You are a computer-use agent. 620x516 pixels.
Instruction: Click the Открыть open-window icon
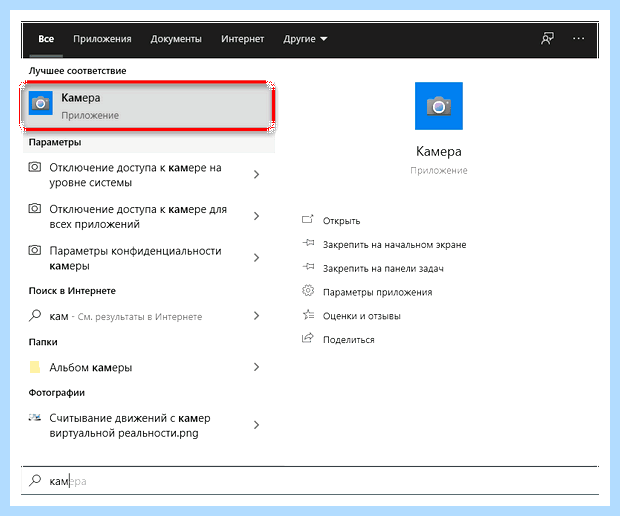308,219
